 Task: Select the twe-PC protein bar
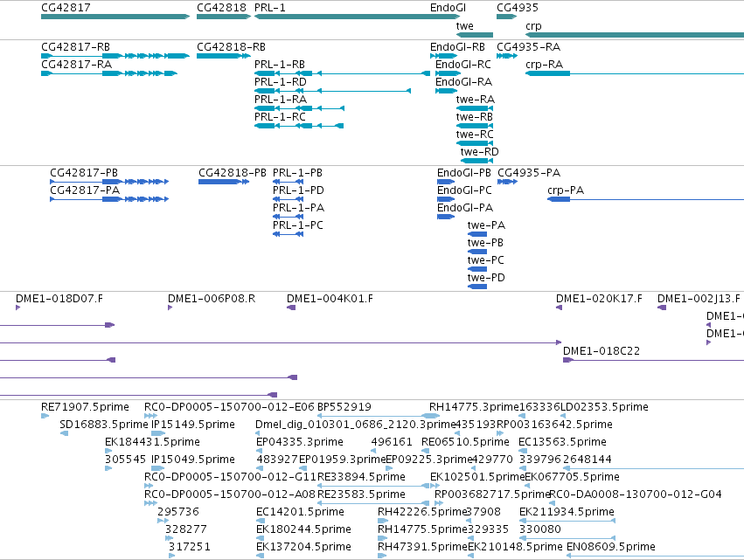coord(477,269)
